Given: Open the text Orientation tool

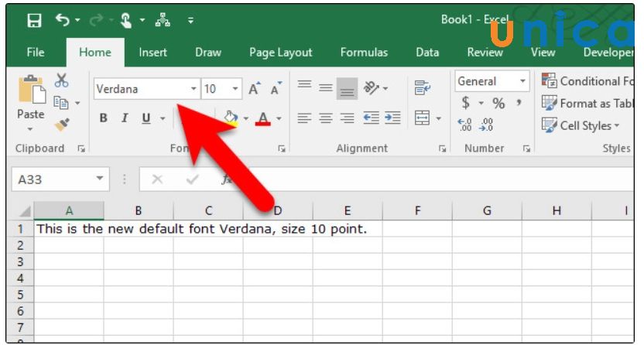Looking at the screenshot, I should pos(371,87).
